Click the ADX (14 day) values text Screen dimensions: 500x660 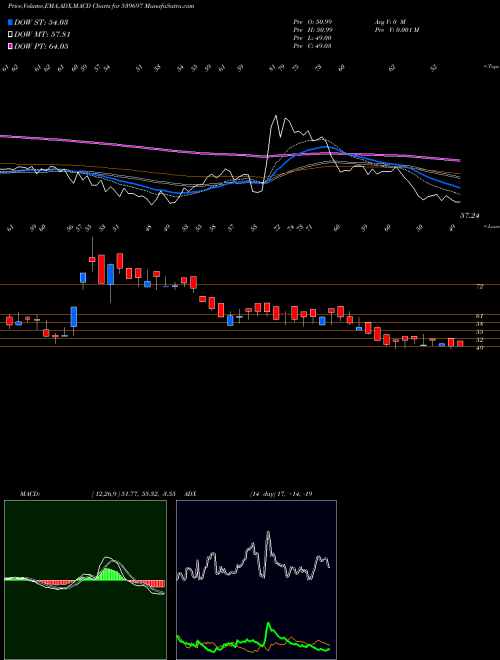tap(280, 494)
